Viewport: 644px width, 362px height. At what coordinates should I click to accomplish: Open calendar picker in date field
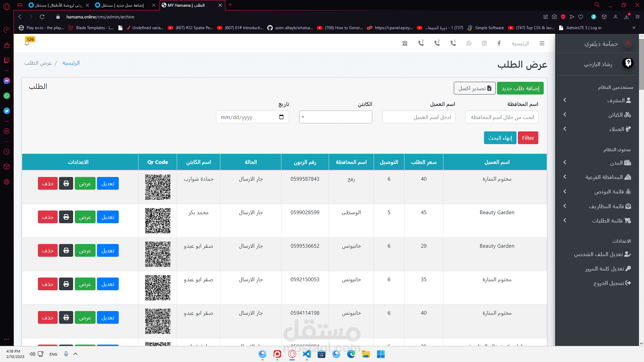[x=281, y=117]
